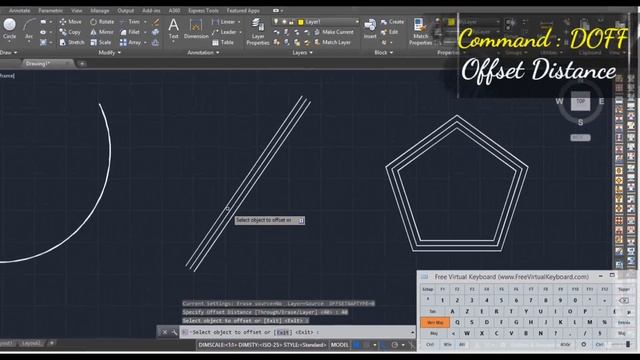The width and height of the screenshot is (640, 360).
Task: Choose the Scale tool
Action: click(x=100, y=42)
